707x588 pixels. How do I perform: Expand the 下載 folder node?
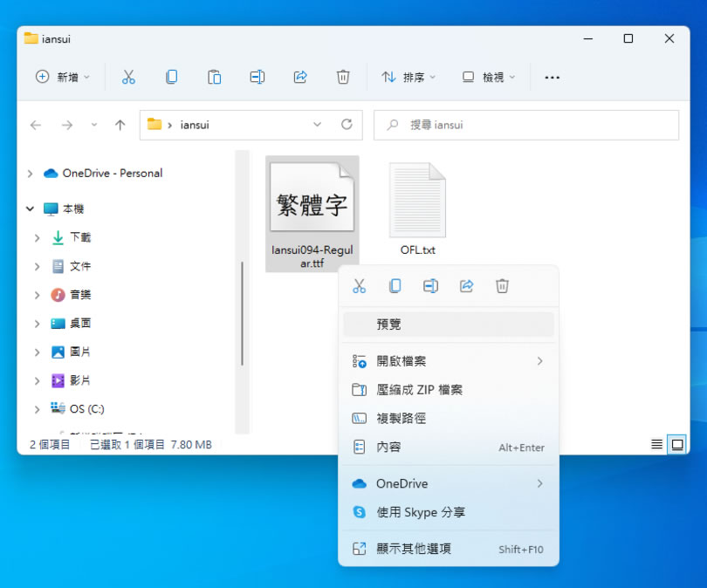(x=37, y=237)
